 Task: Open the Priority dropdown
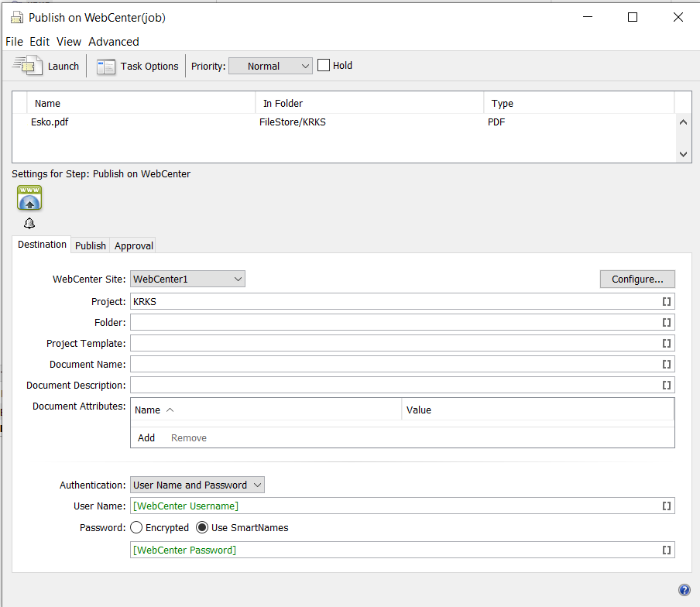[x=270, y=66]
